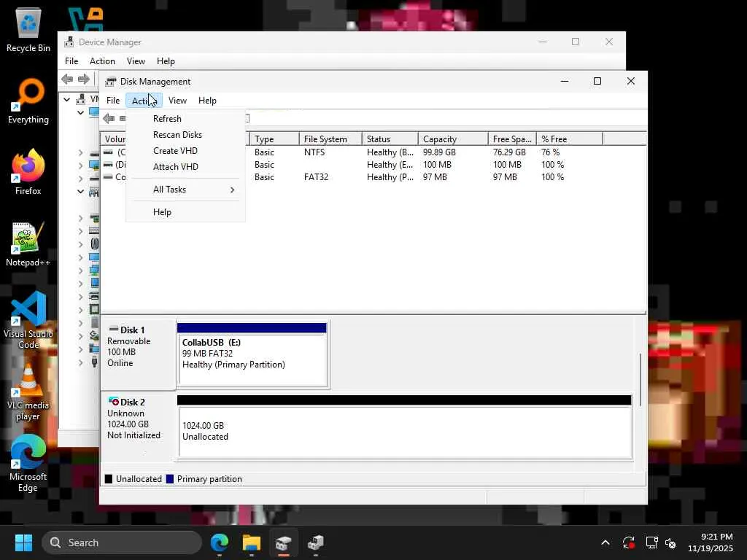Open Device Manager File menu
The image size is (747, 560).
[71, 61]
